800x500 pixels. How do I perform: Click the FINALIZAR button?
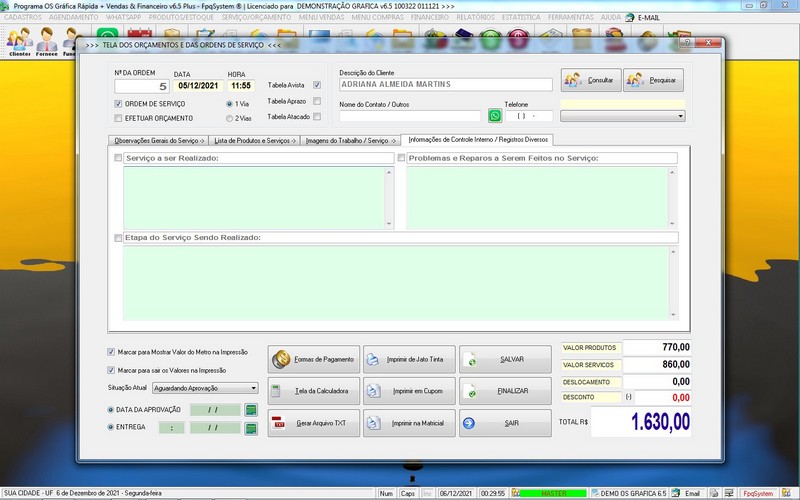click(x=505, y=391)
